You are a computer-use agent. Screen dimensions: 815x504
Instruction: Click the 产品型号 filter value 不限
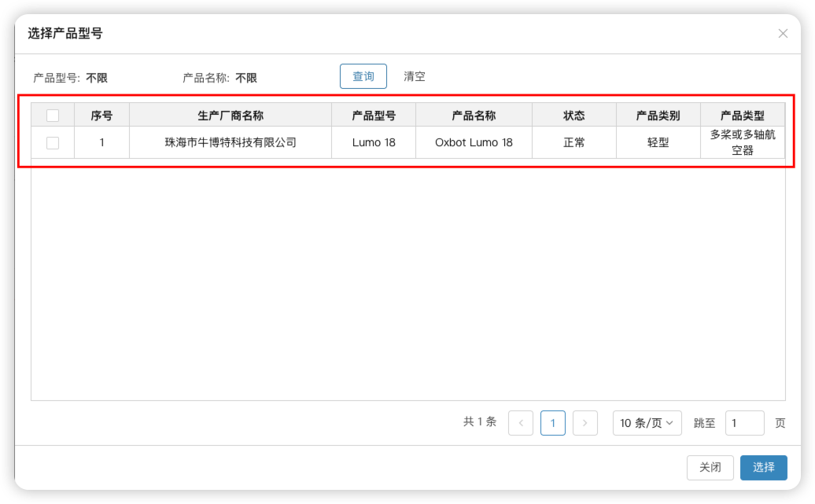[x=97, y=78]
